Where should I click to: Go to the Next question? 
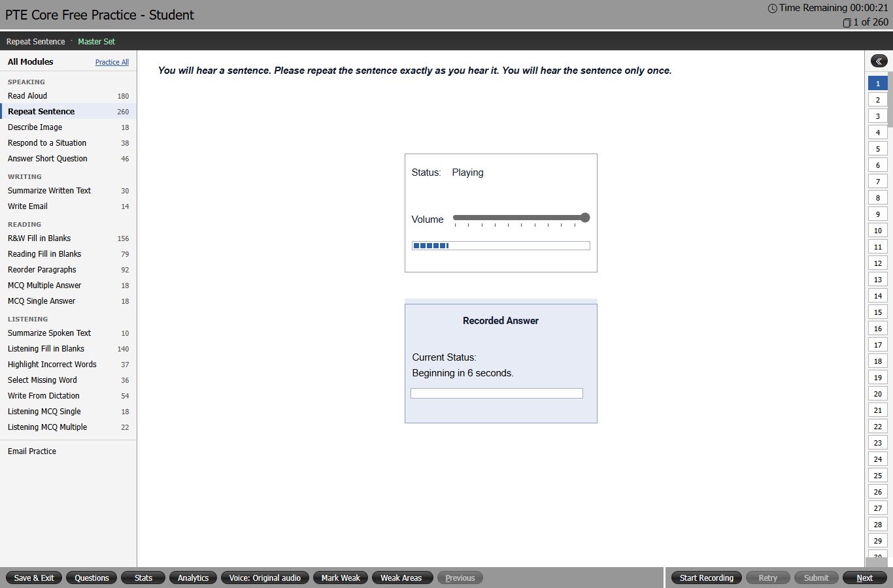tap(864, 578)
